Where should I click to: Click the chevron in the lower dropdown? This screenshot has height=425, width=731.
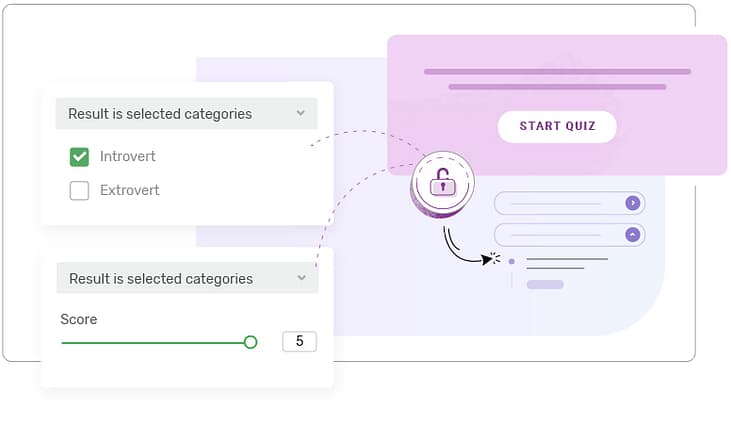[301, 279]
